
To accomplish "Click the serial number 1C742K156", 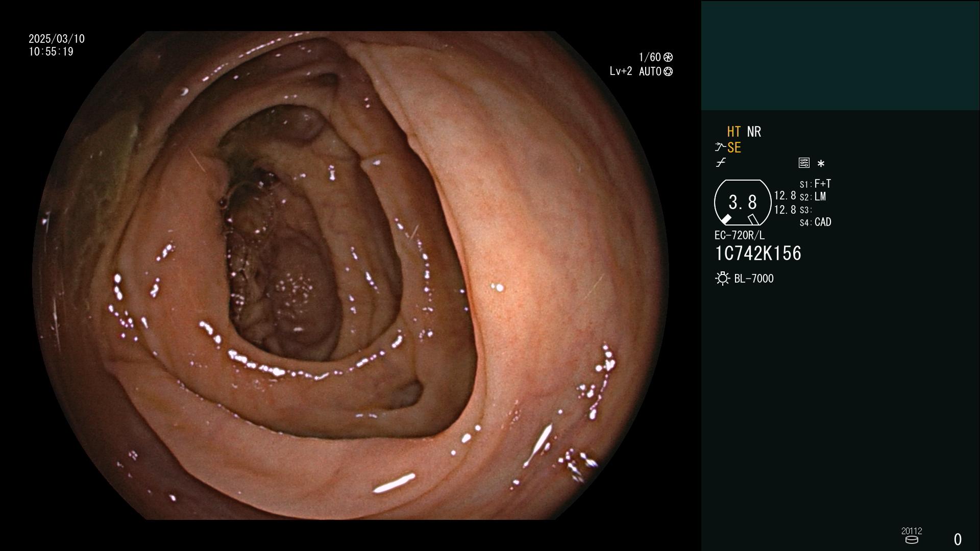I will pos(758,254).
